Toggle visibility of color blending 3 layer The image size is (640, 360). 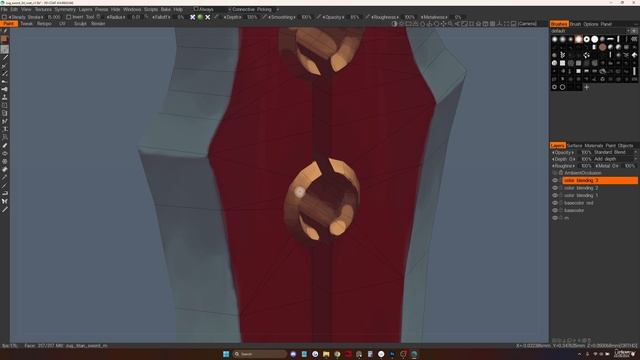pyautogui.click(x=555, y=180)
